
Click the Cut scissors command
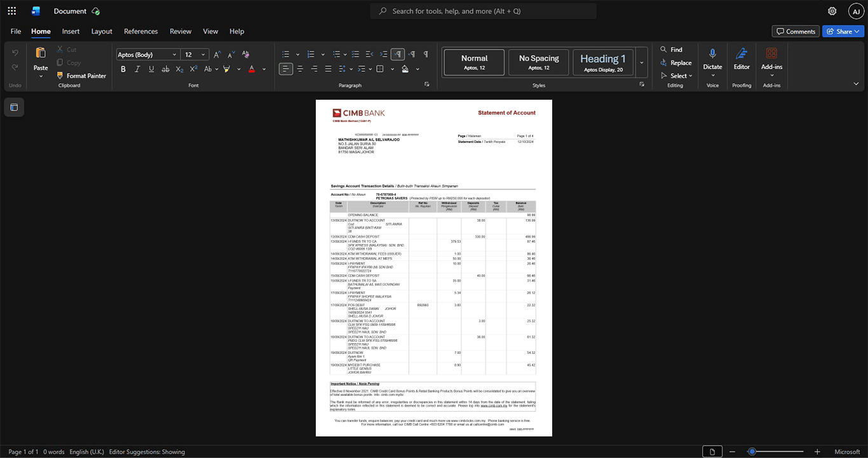66,50
